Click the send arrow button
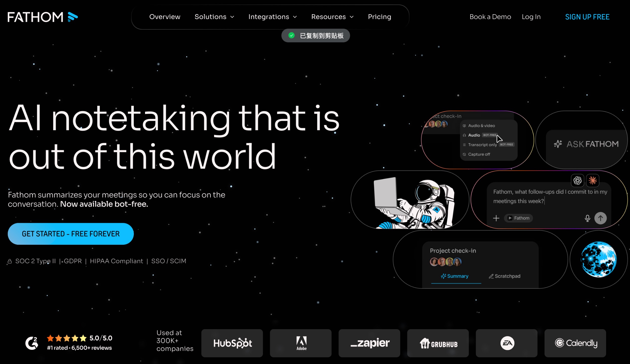 pyautogui.click(x=600, y=218)
